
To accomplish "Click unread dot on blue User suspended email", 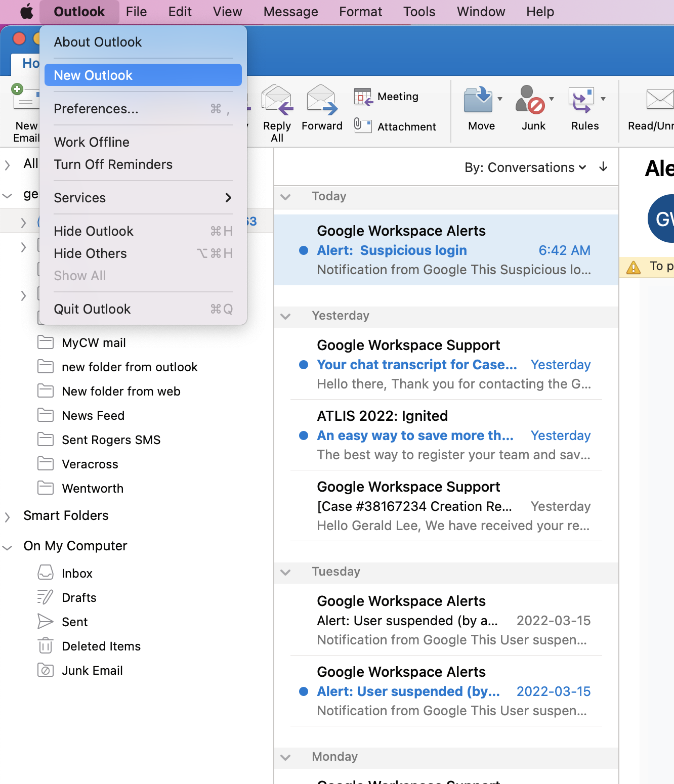I will click(304, 691).
